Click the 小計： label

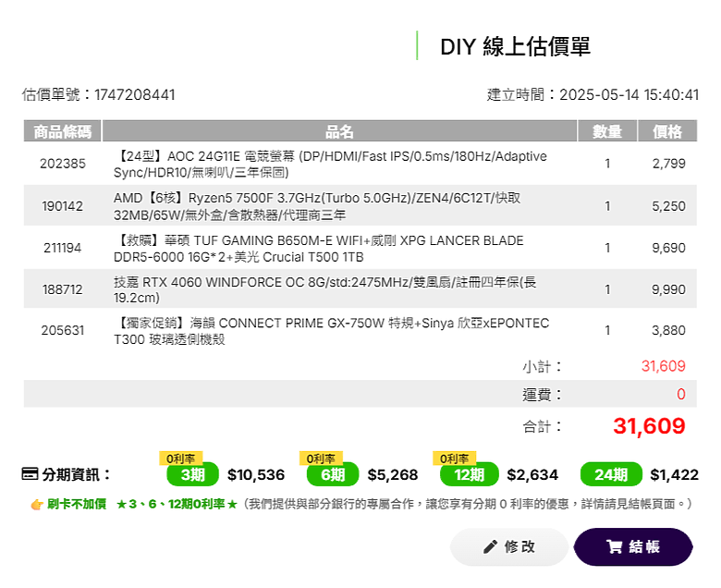pyautogui.click(x=542, y=367)
